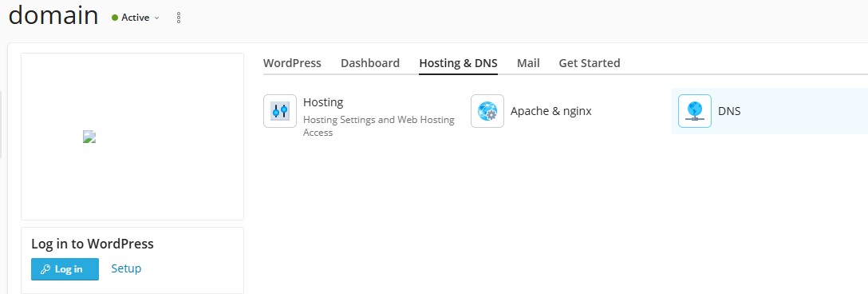Open the Get Started tab
Image resolution: width=868 pixels, height=294 pixels.
point(589,63)
